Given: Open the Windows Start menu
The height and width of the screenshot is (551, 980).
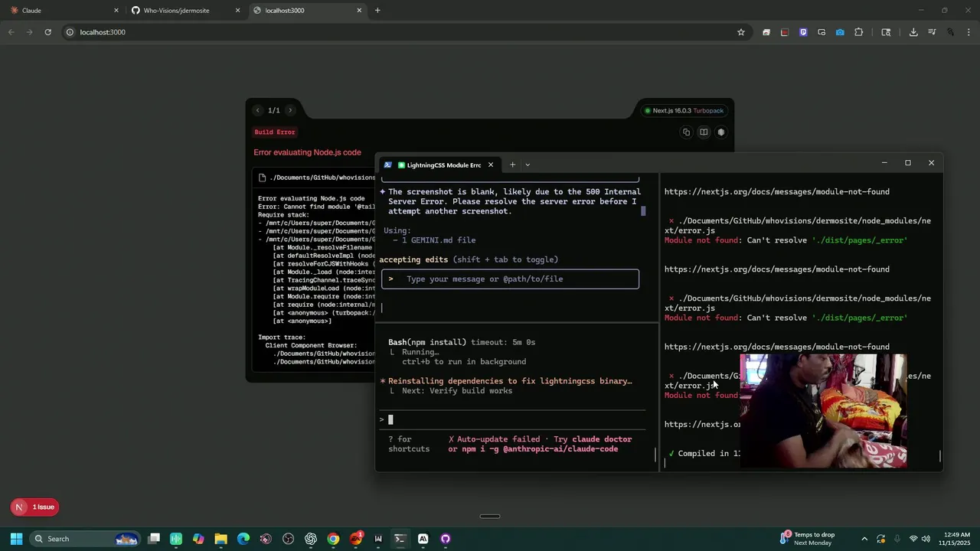Looking at the screenshot, I should (x=16, y=539).
